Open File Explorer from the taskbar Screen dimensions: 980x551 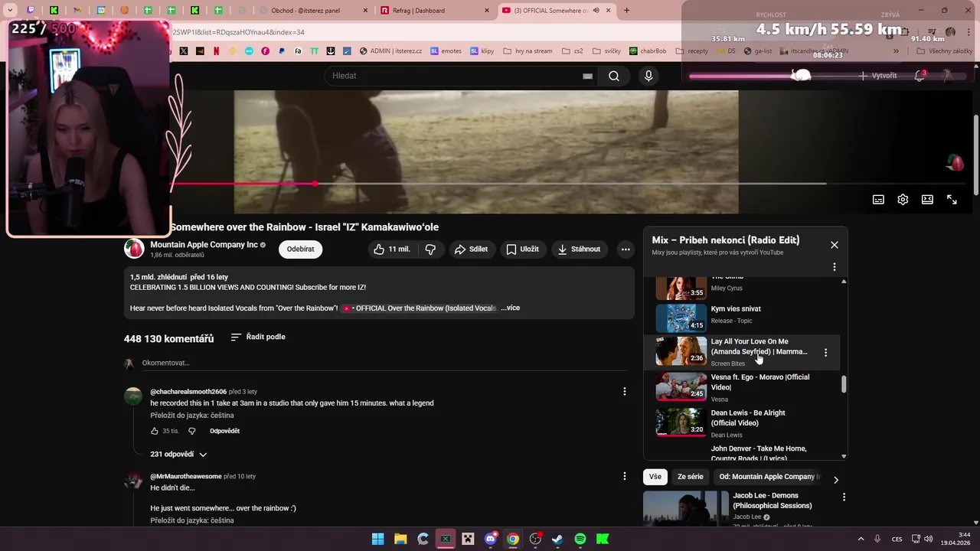pyautogui.click(x=400, y=539)
